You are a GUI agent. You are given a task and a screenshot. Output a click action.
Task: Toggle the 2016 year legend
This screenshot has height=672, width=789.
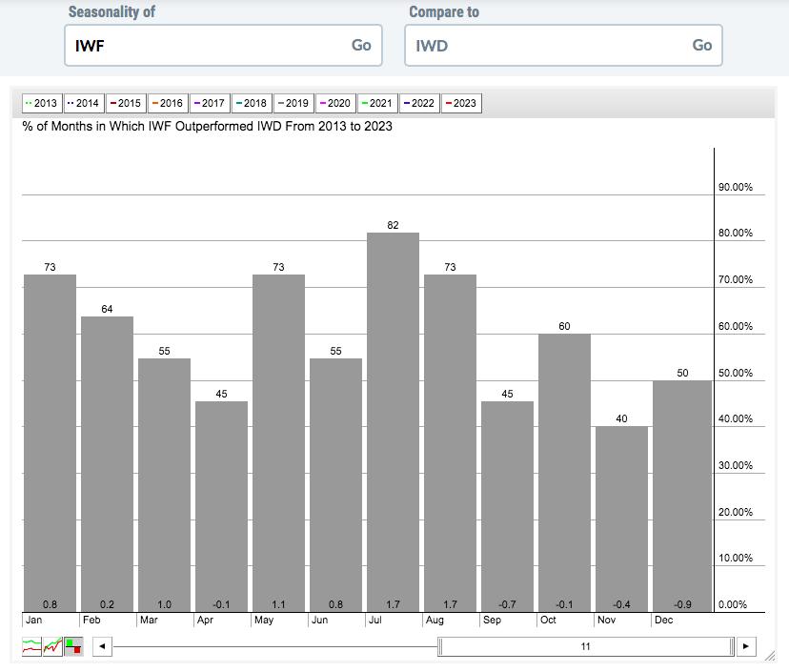(167, 103)
